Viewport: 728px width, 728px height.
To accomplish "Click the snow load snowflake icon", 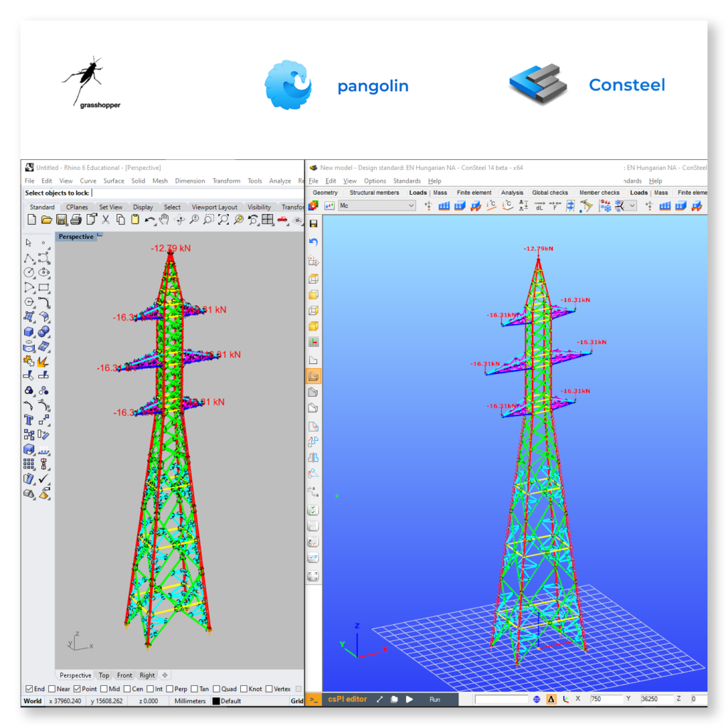I will tap(605, 205).
